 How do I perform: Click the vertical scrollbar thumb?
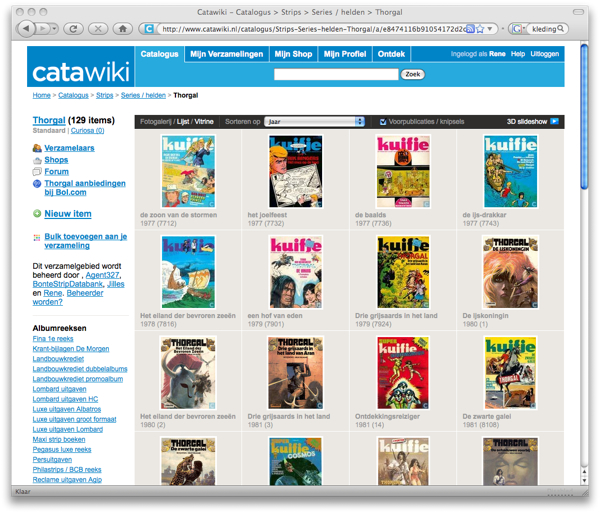(x=584, y=117)
